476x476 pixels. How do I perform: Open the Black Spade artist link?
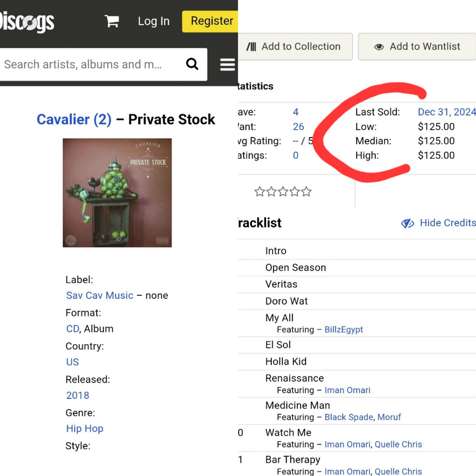(x=349, y=417)
